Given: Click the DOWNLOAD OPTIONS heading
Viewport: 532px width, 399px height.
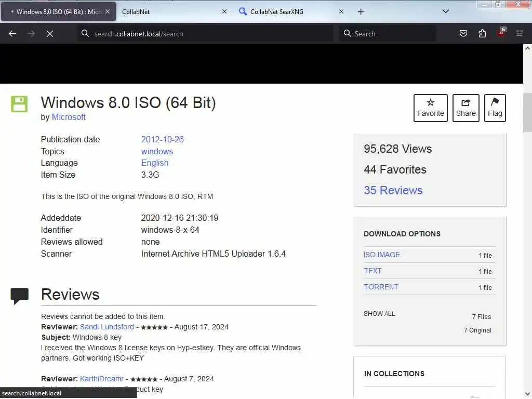Looking at the screenshot, I should tap(402, 234).
